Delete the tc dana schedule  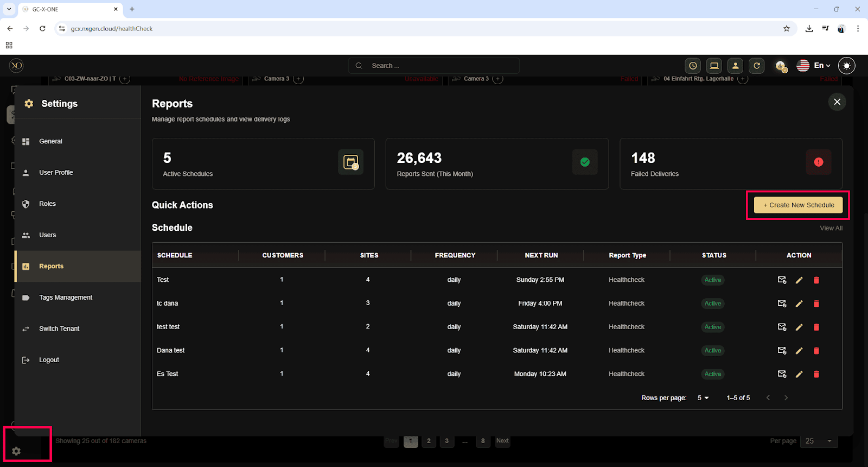tap(816, 304)
